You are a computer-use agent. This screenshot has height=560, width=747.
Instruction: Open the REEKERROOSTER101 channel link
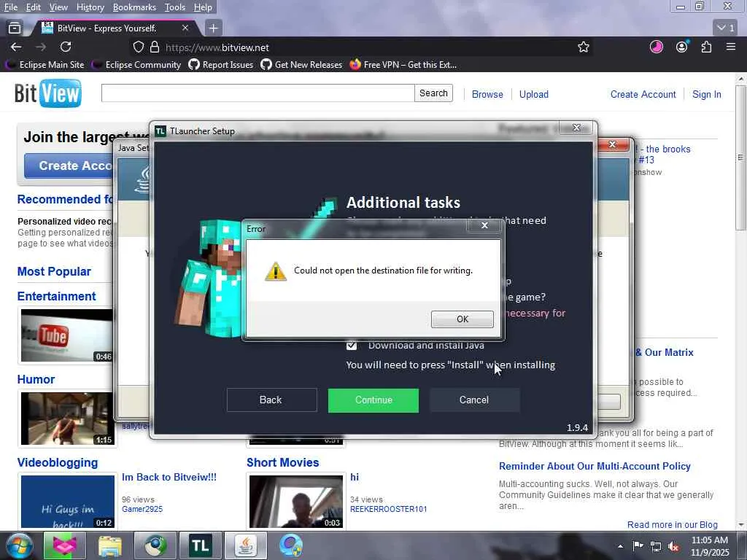[x=388, y=509]
